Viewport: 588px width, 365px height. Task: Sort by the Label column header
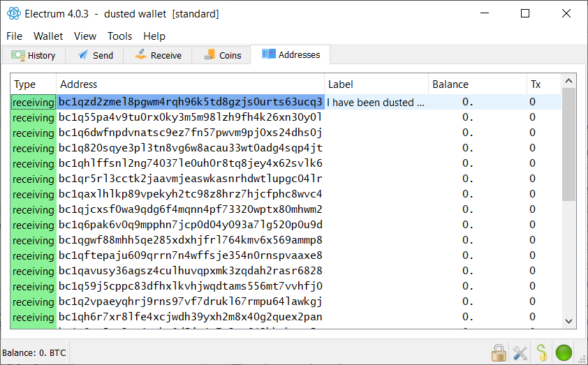[x=376, y=84]
